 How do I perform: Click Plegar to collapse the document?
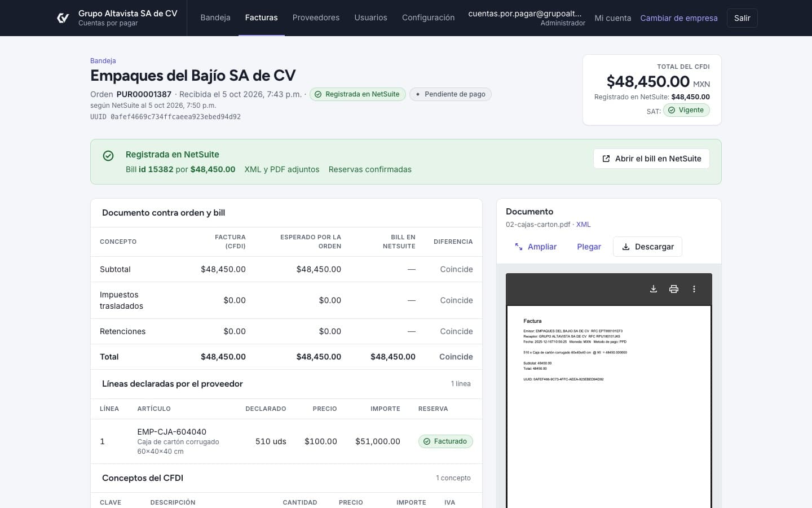coord(589,247)
